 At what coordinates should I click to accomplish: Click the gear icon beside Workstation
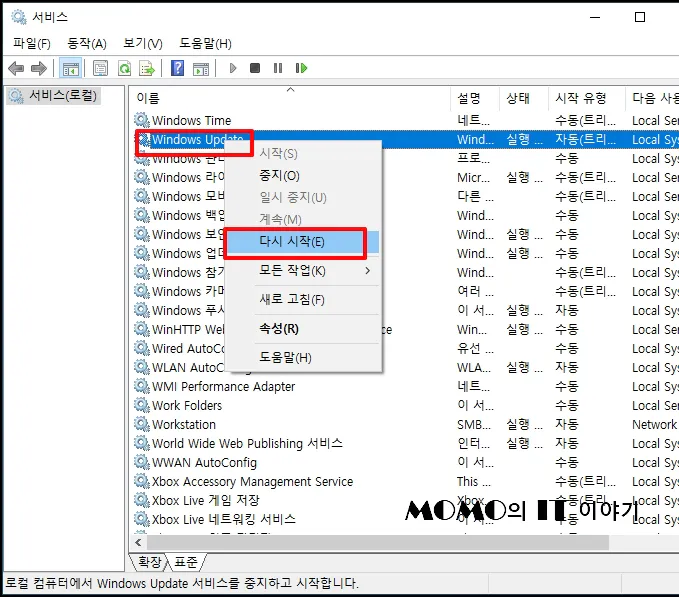(x=142, y=424)
